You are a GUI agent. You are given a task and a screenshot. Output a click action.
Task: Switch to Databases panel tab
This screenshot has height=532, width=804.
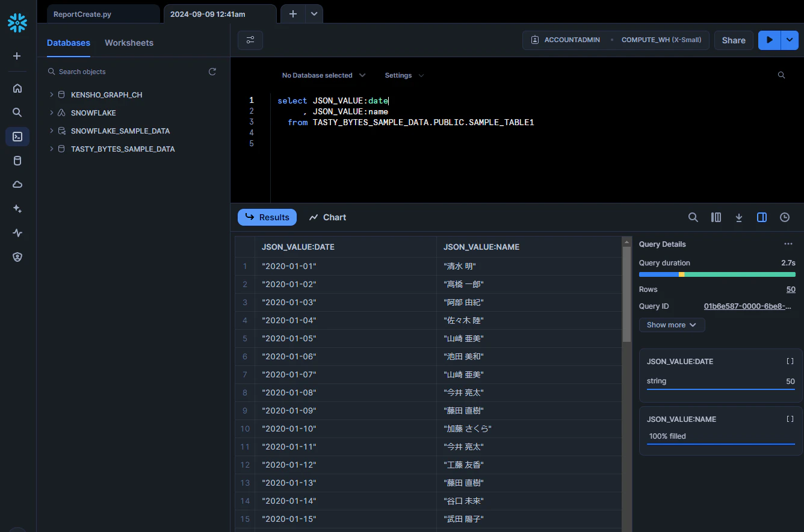tap(69, 43)
